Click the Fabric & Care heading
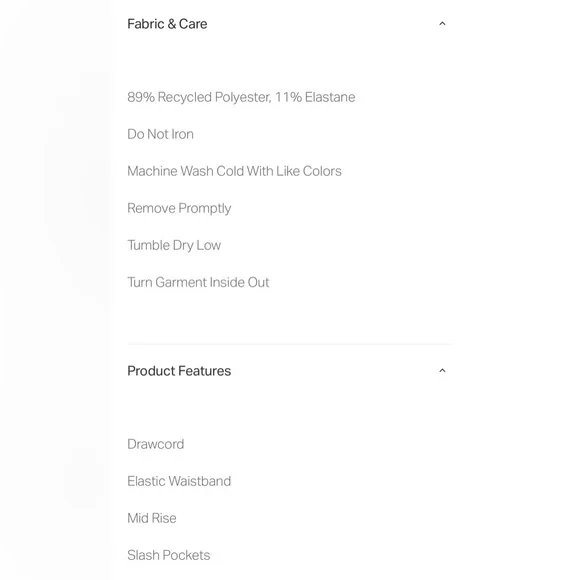 167,24
